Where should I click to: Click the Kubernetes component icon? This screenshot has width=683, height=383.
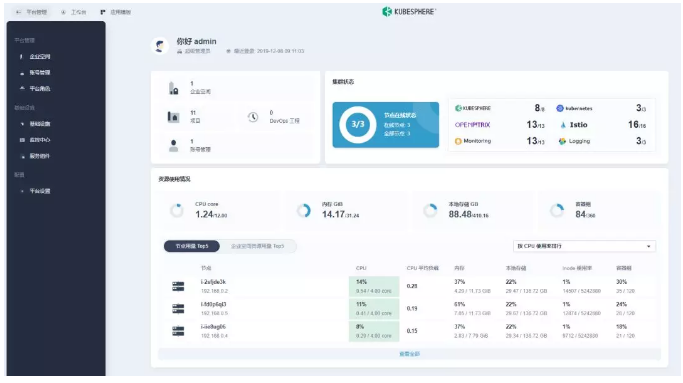[560, 108]
